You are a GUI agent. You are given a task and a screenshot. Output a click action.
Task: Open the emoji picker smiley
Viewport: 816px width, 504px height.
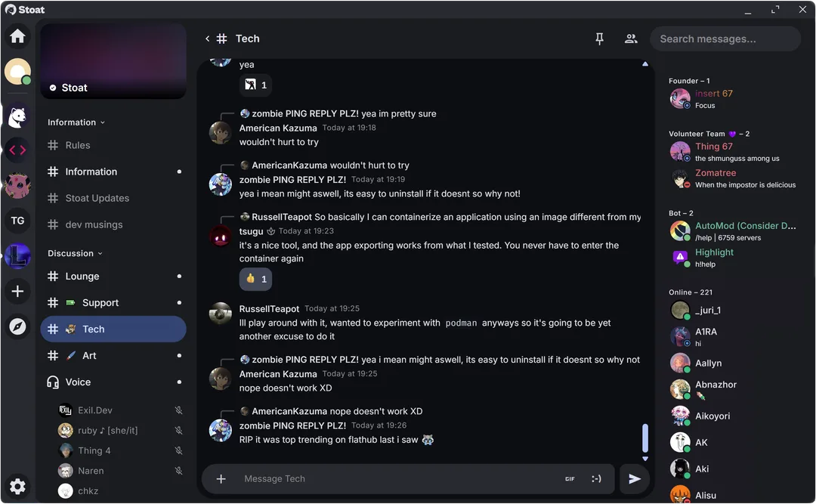pyautogui.click(x=596, y=478)
